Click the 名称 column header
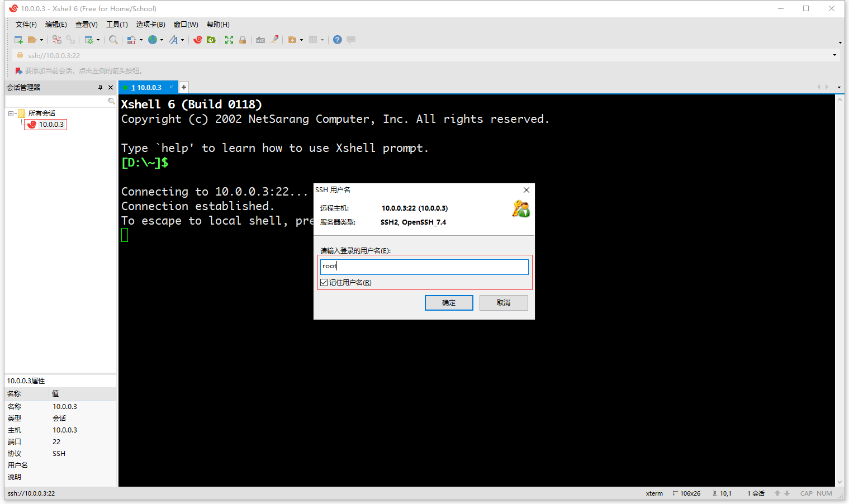This screenshot has width=849, height=504. [27, 394]
